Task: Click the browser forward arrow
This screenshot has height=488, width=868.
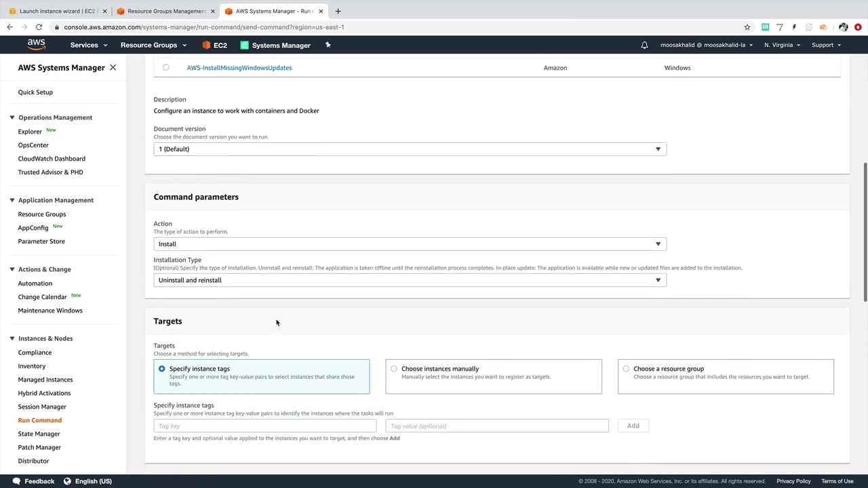Action: click(24, 27)
